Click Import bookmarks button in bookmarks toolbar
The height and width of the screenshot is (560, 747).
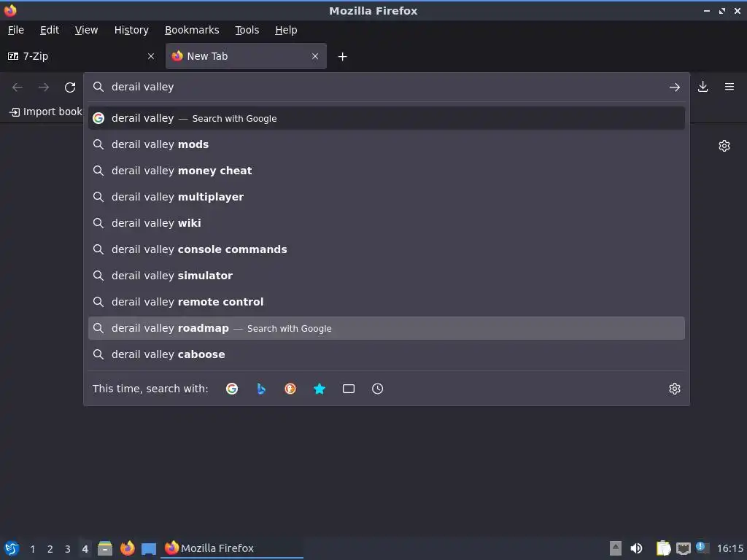click(46, 112)
